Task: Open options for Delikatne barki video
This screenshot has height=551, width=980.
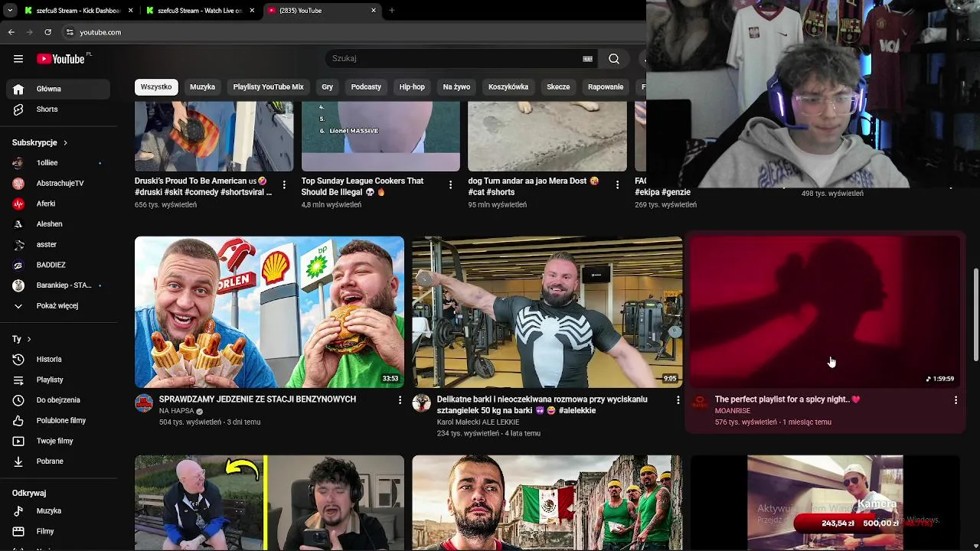Action: (x=678, y=400)
